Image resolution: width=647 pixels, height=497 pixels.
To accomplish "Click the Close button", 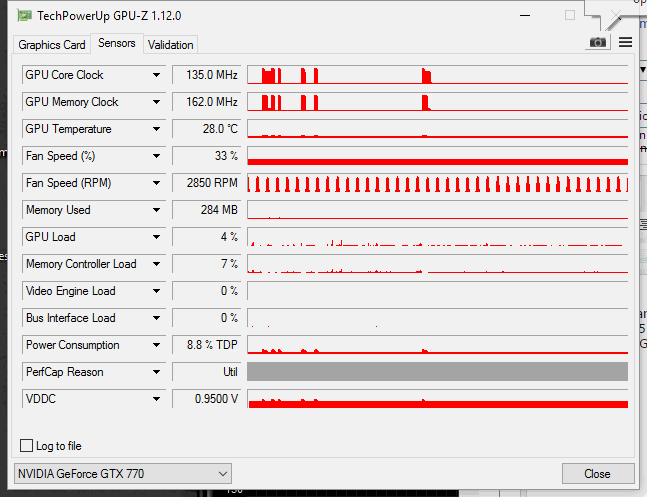I will pyautogui.click(x=598, y=473).
